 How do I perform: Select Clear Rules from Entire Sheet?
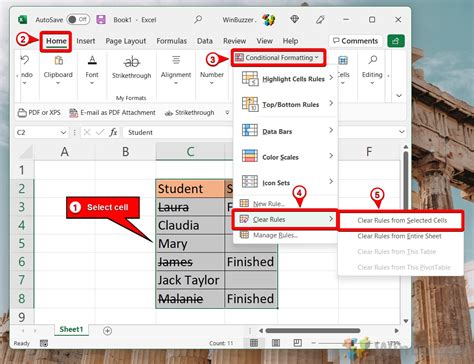click(399, 236)
